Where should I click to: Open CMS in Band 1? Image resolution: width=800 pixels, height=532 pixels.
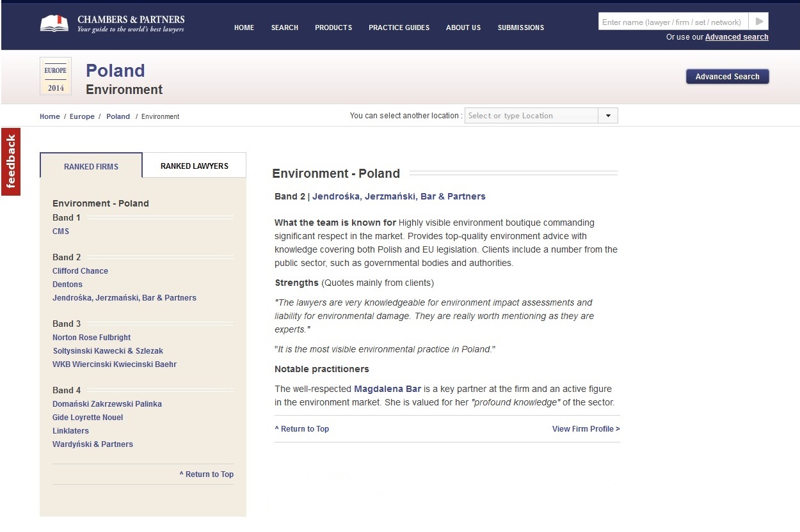61,231
